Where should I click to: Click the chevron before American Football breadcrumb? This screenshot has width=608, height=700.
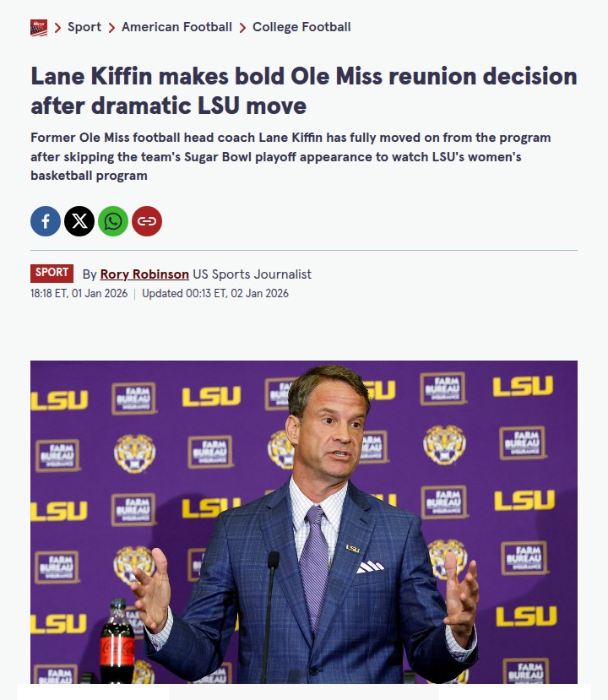click(111, 28)
